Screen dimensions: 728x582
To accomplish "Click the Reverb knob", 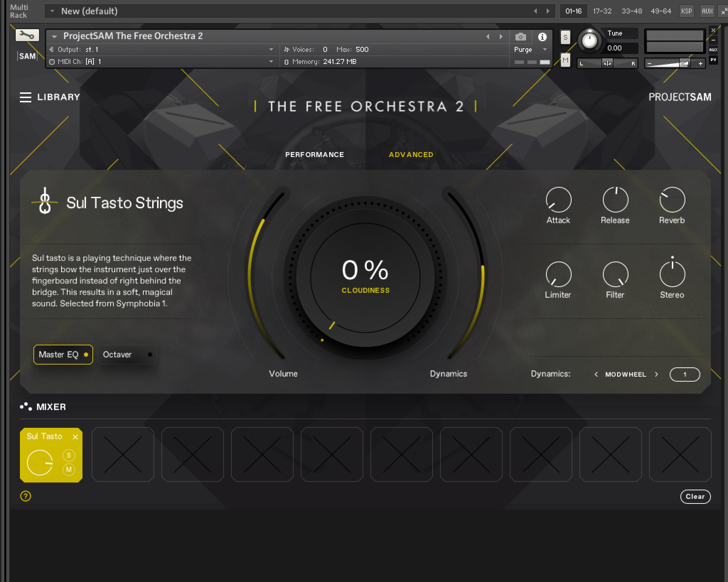I will point(672,200).
